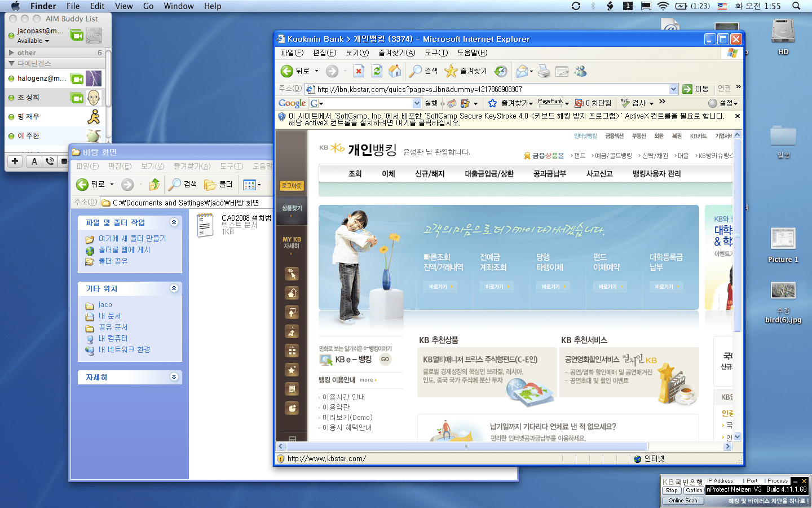Collapse the 파일 및 폴더 작업 panel
Screen dimensions: 812x508
(x=174, y=222)
